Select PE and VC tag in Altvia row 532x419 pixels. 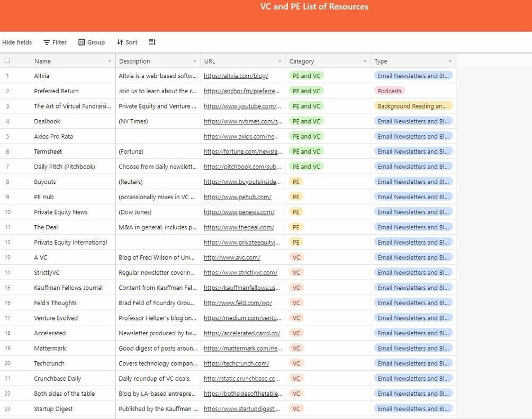306,76
